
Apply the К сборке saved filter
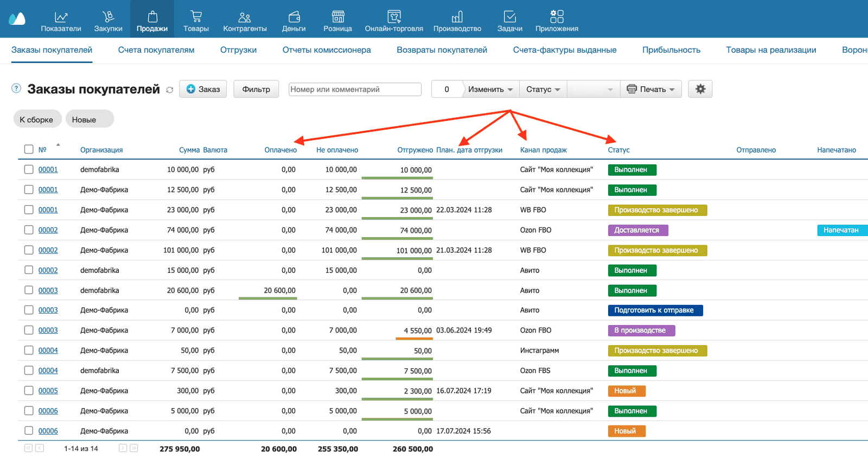coord(37,119)
